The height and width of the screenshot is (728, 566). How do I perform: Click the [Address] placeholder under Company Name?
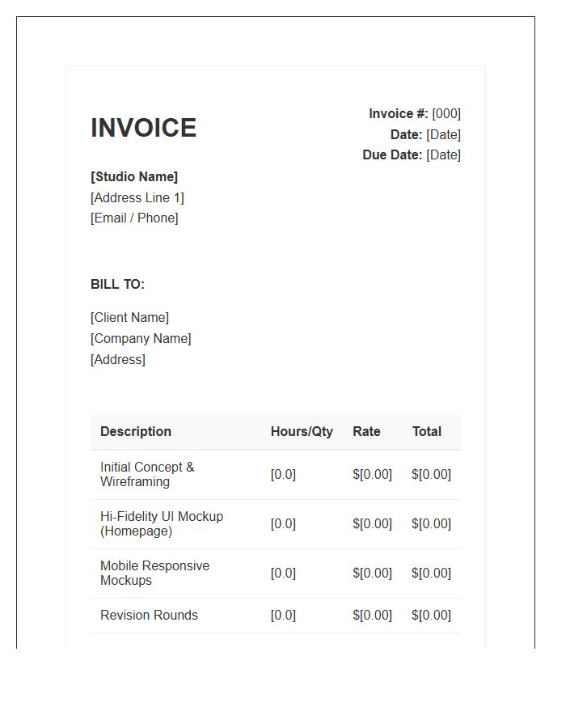coord(118,359)
